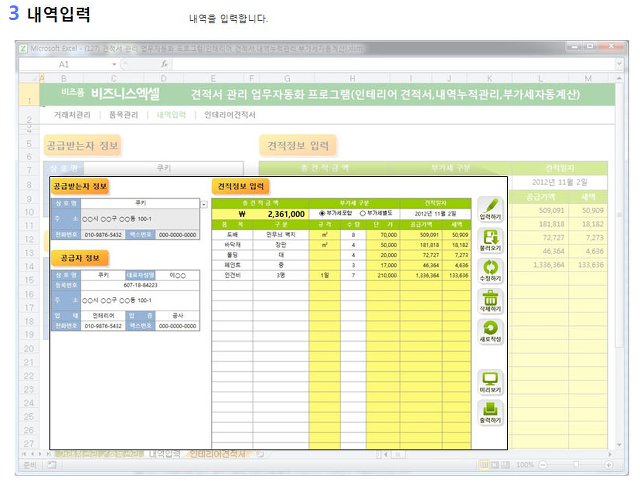Switch to the 내역입력 sheet tab
The height and width of the screenshot is (485, 640).
coord(164,454)
